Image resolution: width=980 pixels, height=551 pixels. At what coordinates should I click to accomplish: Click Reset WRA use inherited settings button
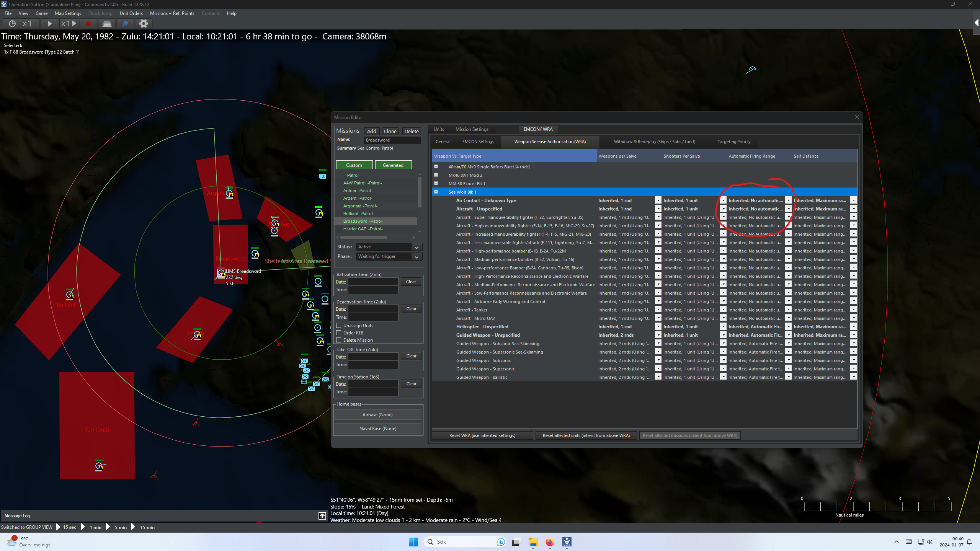(482, 435)
